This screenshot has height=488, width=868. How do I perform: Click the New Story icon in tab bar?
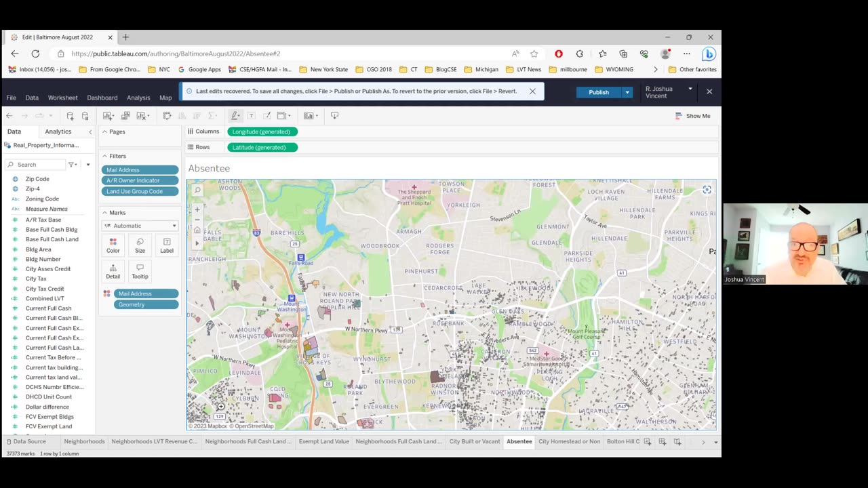pos(677,442)
